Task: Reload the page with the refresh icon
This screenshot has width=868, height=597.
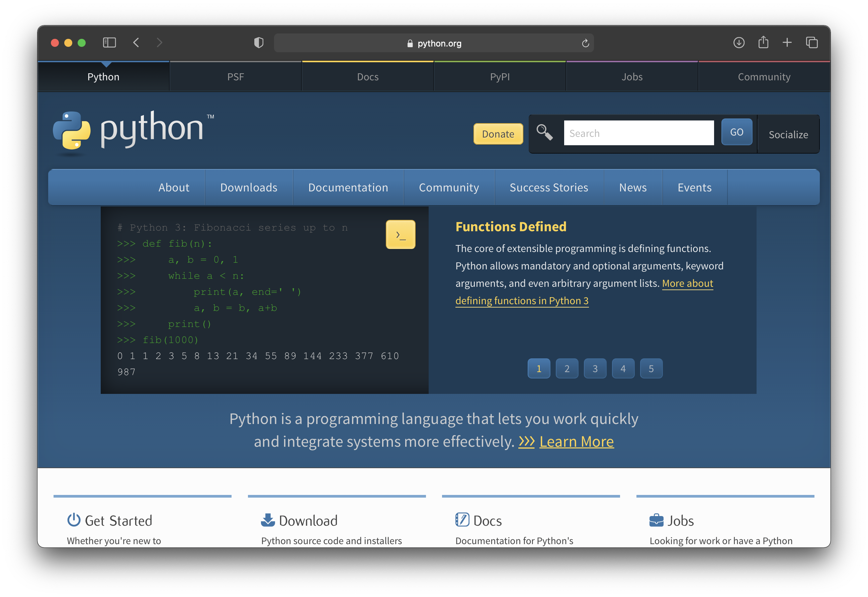Action: [x=585, y=44]
